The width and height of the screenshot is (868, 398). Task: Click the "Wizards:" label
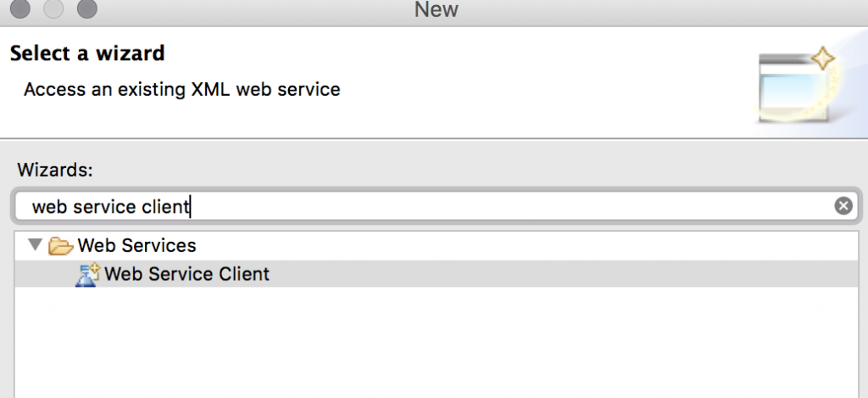49,170
